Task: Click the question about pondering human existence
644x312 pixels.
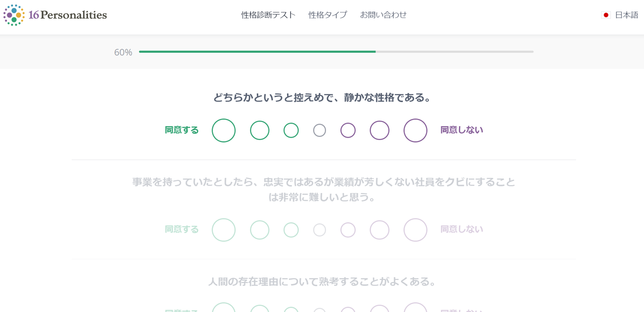Action: (322, 282)
